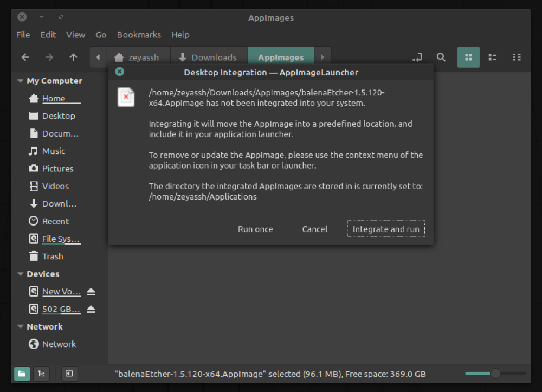Open the Bookmarks menu
This screenshot has width=542, height=392.
click(x=139, y=35)
